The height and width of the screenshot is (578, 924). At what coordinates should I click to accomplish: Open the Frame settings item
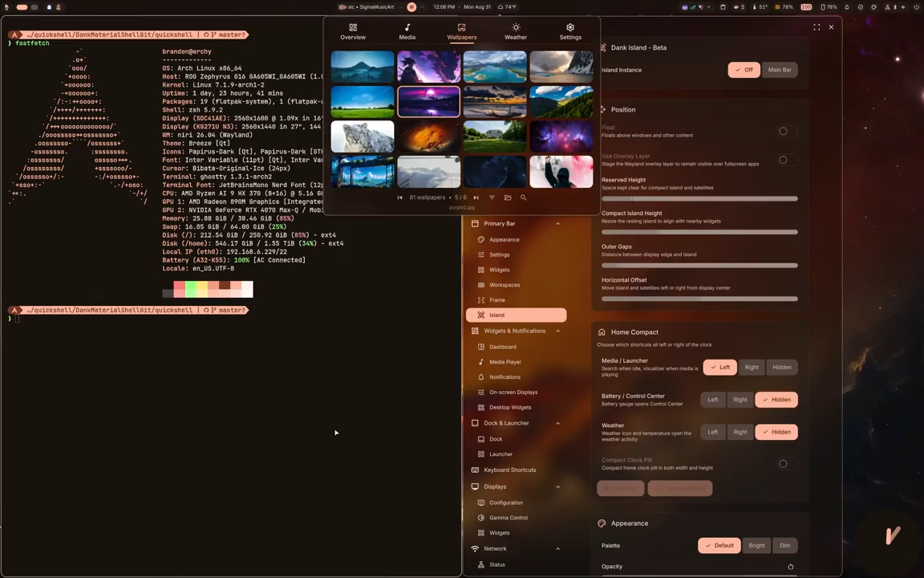coord(496,299)
